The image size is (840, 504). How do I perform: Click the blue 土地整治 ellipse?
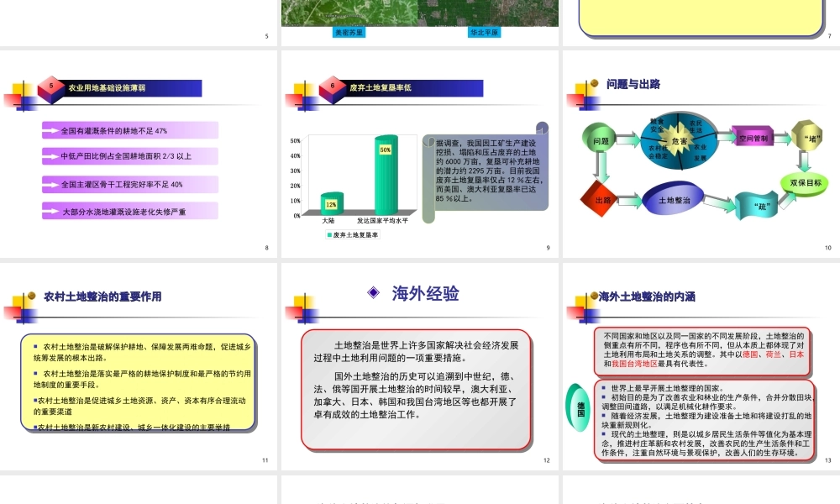point(674,199)
